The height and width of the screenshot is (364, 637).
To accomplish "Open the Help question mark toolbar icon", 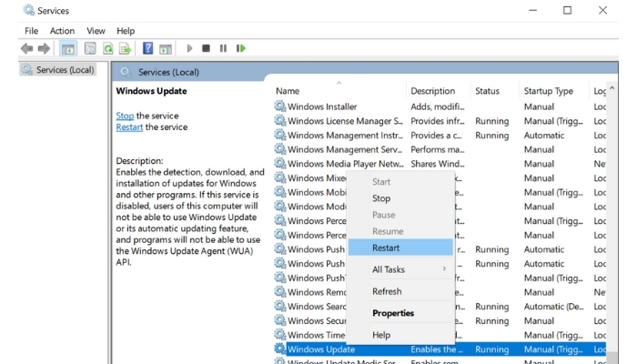I will [147, 48].
